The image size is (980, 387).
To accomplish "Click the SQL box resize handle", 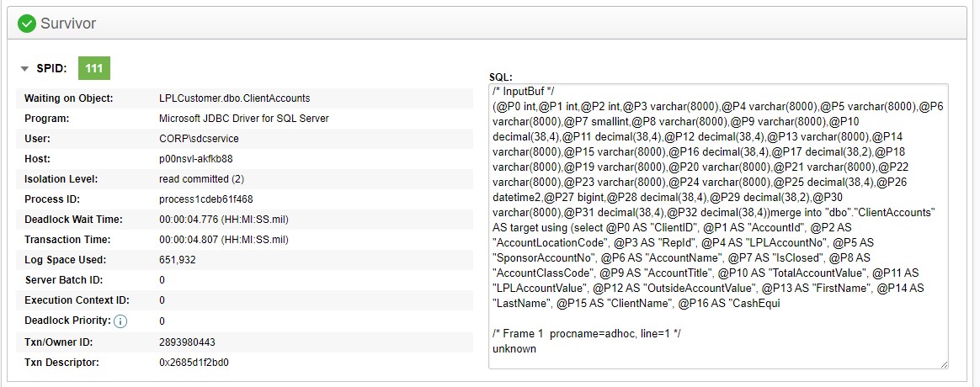I will (943, 363).
